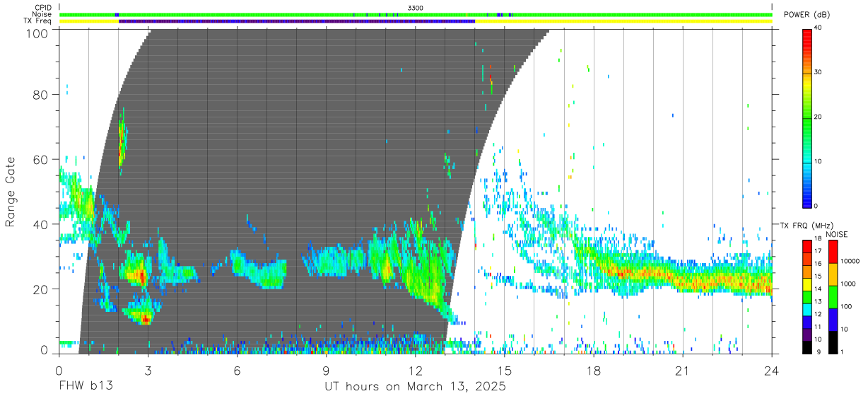Click the 13 tick on TX FRQ legend
Image resolution: width=868 pixels, height=401 pixels.
click(x=817, y=302)
